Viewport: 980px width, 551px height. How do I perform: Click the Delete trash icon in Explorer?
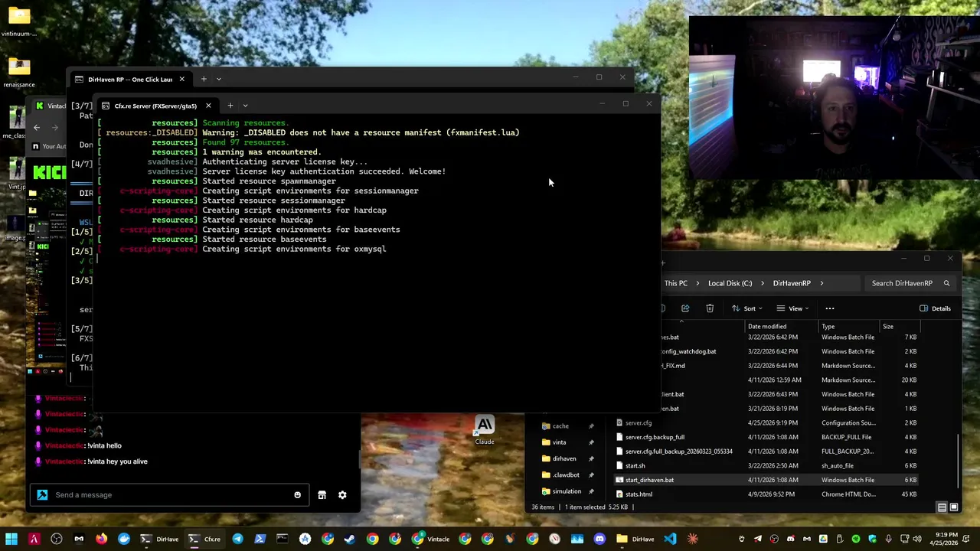tap(710, 308)
